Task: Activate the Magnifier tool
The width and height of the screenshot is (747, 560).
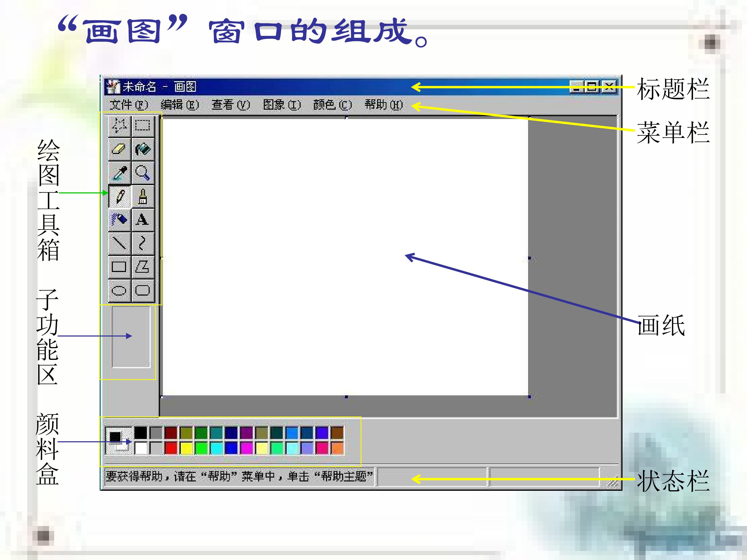Action: pos(142,172)
